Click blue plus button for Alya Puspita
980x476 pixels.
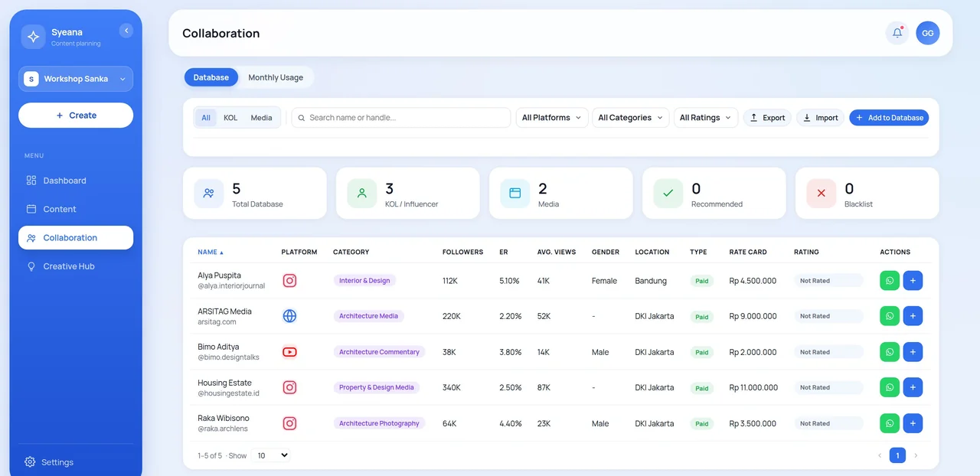click(913, 281)
